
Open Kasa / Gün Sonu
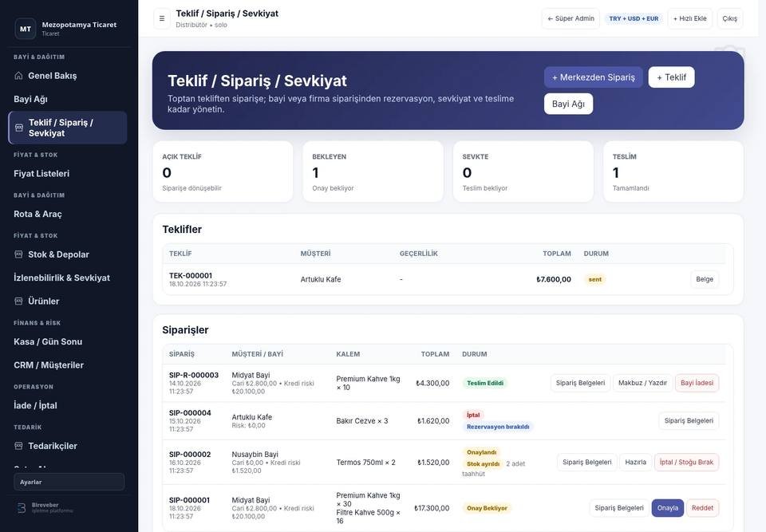click(67, 342)
